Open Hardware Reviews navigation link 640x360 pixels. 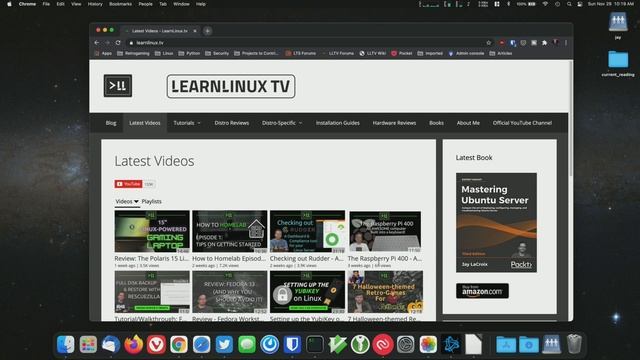tap(394, 123)
